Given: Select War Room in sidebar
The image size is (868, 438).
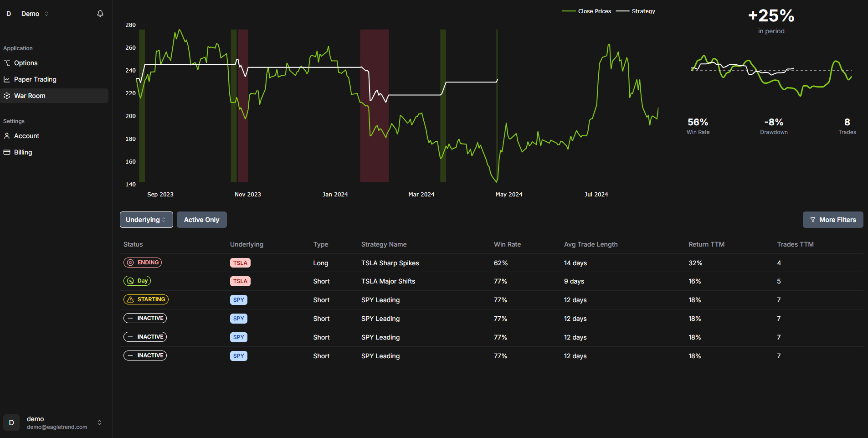Looking at the screenshot, I should click(x=54, y=96).
